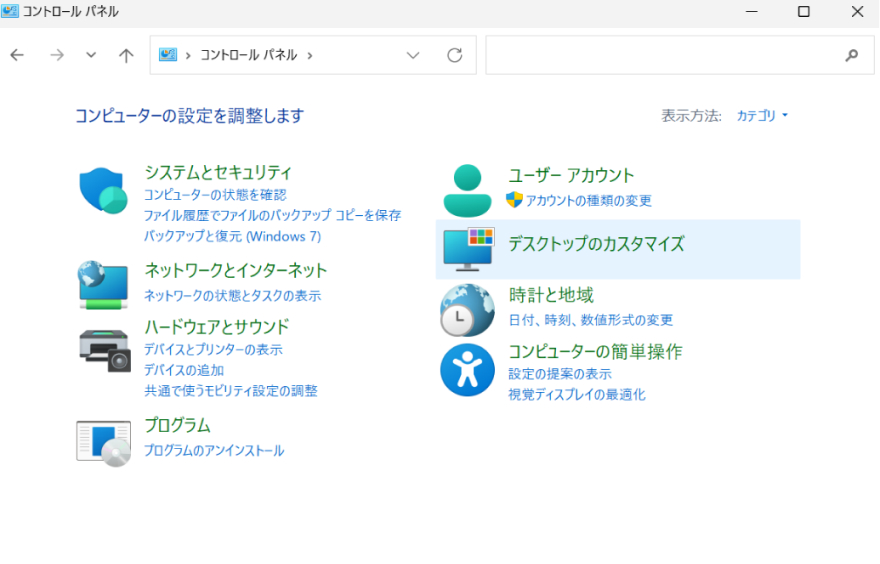Go up one level with up arrow
Viewport: 880px width, 564px height.
pyautogui.click(x=126, y=55)
